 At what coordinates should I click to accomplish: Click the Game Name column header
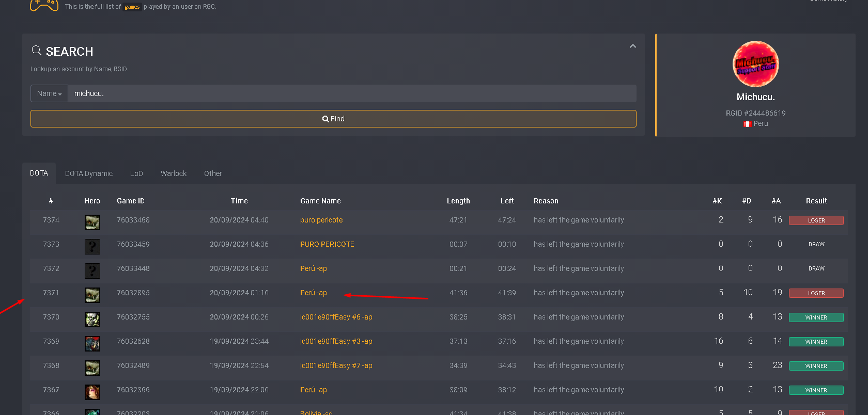(320, 201)
